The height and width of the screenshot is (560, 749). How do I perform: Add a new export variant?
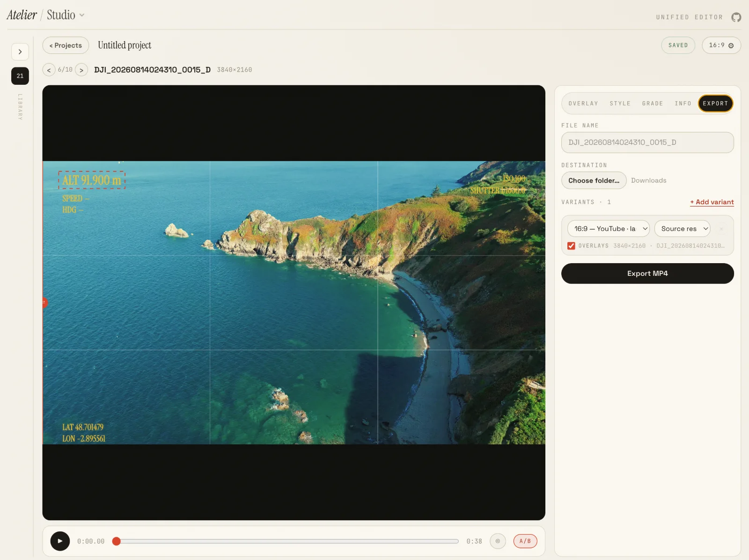[x=712, y=202]
